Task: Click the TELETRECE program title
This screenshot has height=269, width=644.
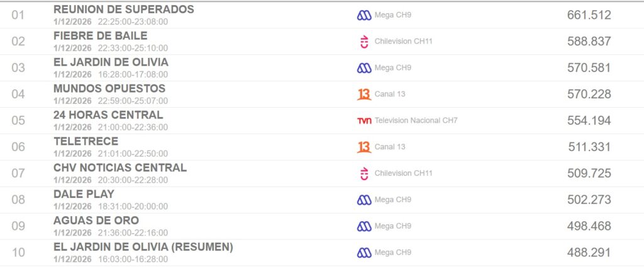Action: (x=84, y=141)
